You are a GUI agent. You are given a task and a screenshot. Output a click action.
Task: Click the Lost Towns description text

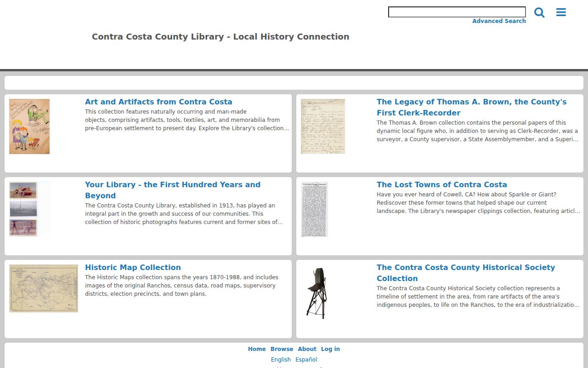pyautogui.click(x=478, y=203)
